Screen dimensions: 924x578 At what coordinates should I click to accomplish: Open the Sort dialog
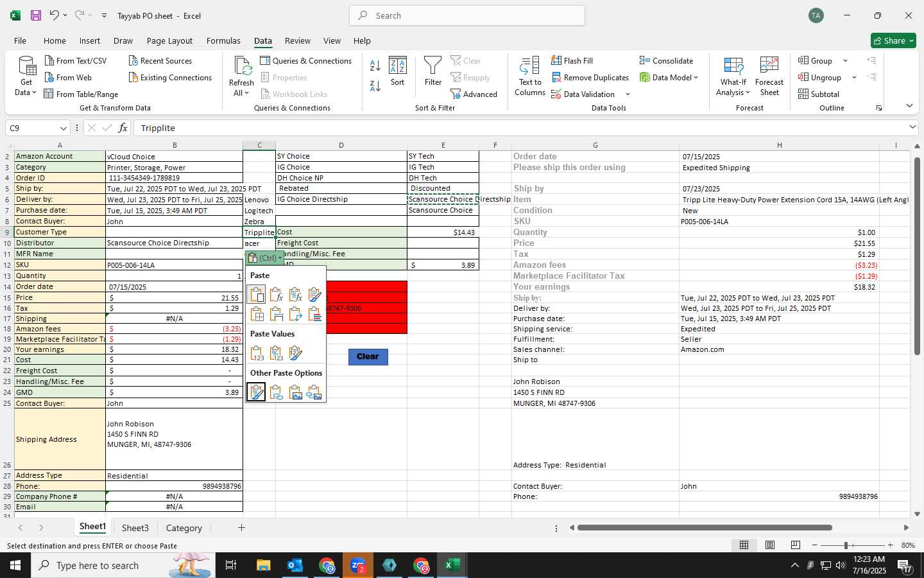point(398,71)
